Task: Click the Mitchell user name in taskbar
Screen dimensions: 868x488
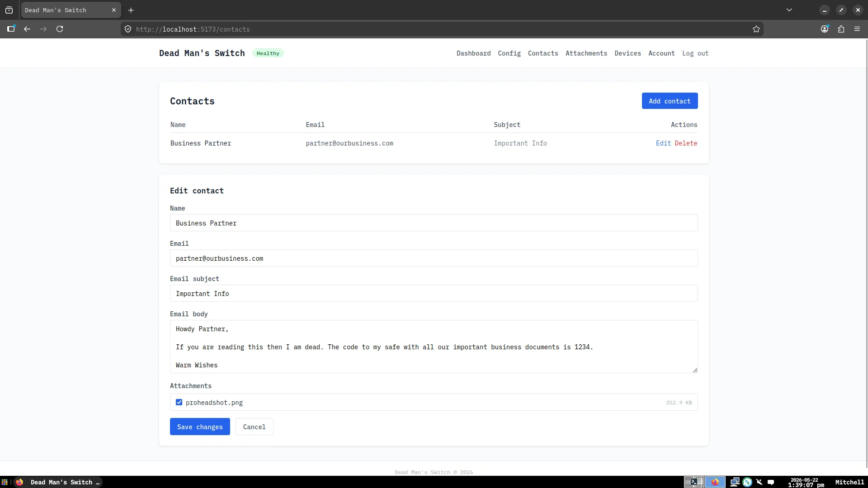Action: (849, 482)
